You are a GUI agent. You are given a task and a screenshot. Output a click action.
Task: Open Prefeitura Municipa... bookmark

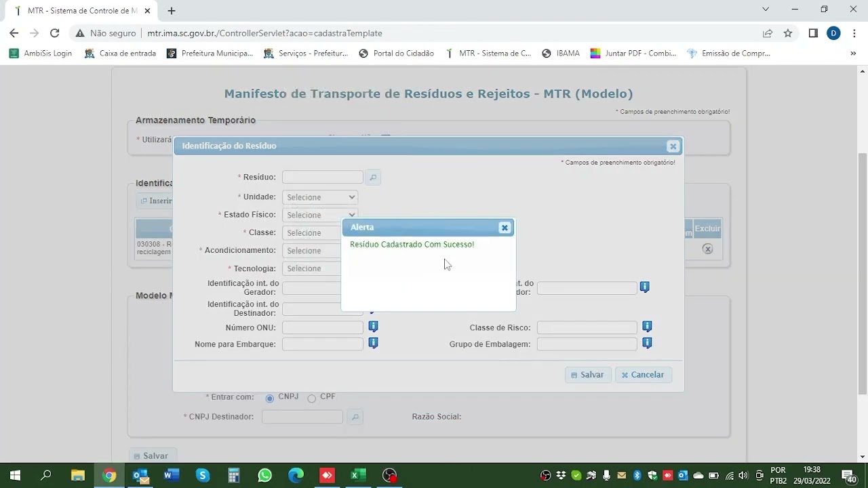tap(210, 53)
